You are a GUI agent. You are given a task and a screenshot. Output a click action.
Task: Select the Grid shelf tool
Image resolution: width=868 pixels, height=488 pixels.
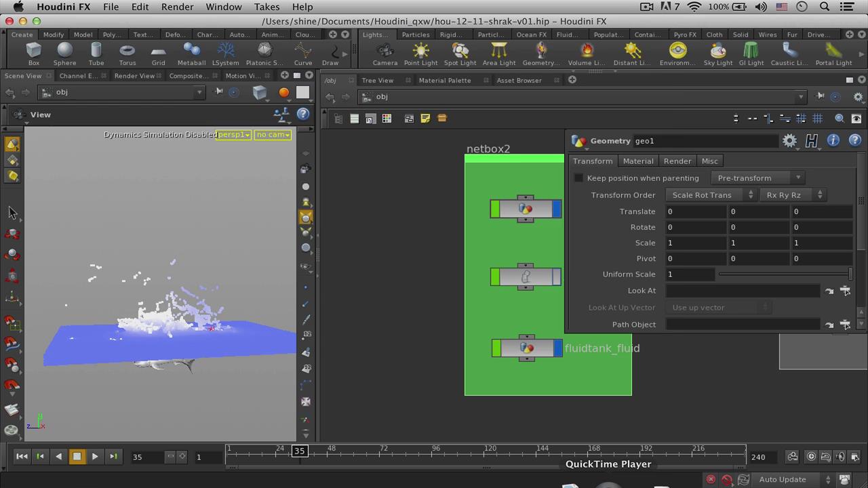[x=158, y=54]
